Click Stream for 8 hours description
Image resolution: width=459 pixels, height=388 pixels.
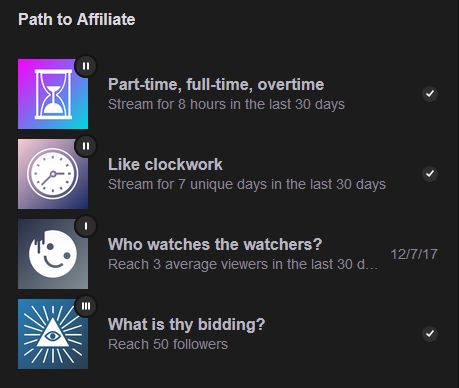click(226, 104)
